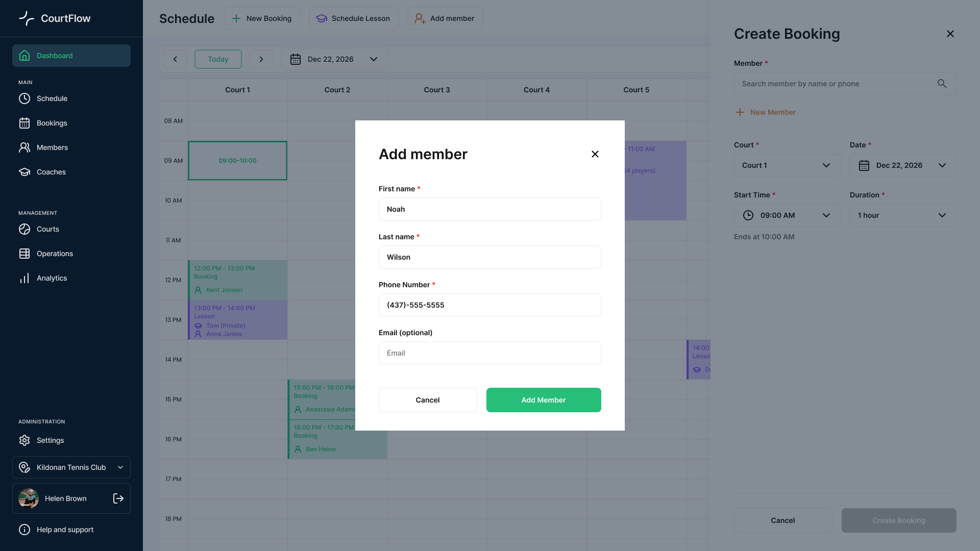Image resolution: width=980 pixels, height=551 pixels.
Task: Open the Dashboard home icon
Action: (24, 56)
